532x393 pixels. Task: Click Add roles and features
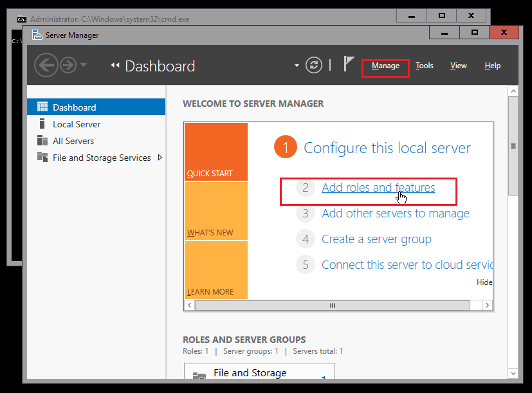(378, 187)
